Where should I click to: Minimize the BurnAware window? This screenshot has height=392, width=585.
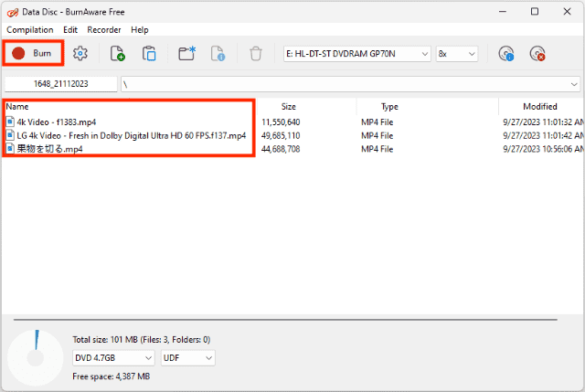click(x=503, y=12)
